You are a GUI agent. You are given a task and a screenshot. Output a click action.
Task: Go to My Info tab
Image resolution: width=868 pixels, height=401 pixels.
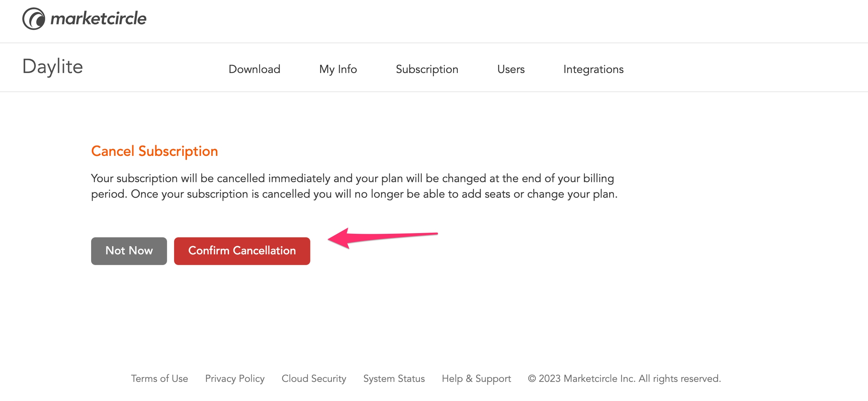click(338, 69)
